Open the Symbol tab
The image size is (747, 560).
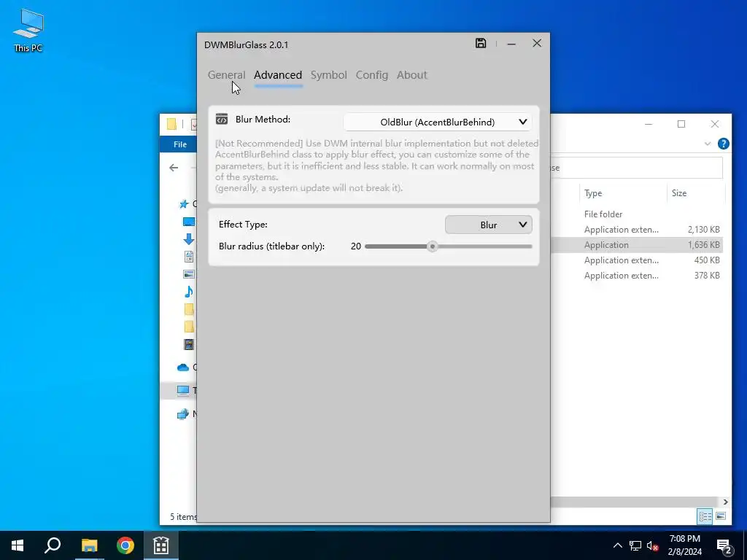pos(329,75)
